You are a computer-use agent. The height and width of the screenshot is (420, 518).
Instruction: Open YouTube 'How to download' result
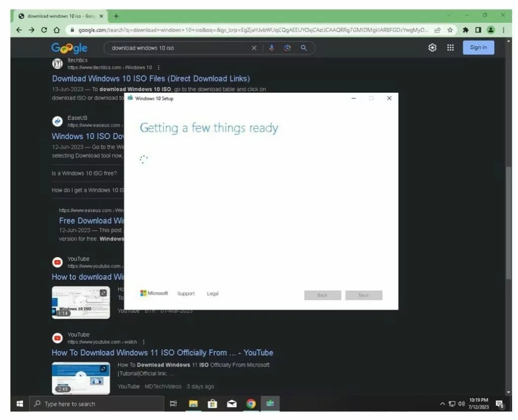pos(88,277)
